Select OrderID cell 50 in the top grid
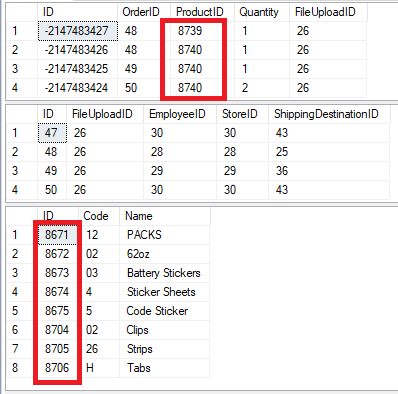398x394 pixels. point(144,88)
